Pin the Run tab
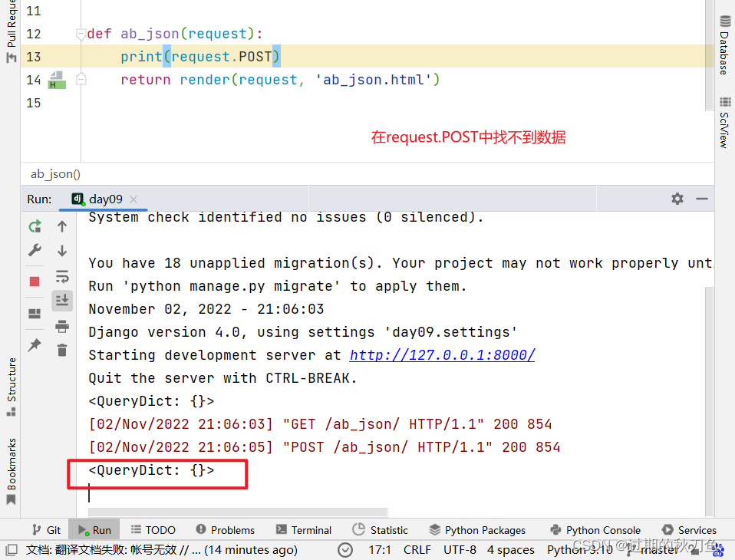Image resolution: width=735 pixels, height=560 pixels. (x=35, y=345)
